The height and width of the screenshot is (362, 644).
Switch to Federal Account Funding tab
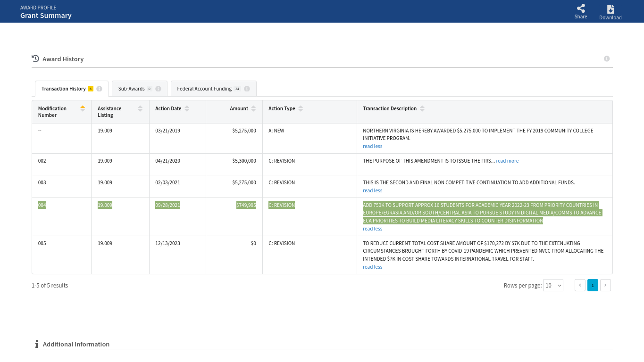click(214, 89)
